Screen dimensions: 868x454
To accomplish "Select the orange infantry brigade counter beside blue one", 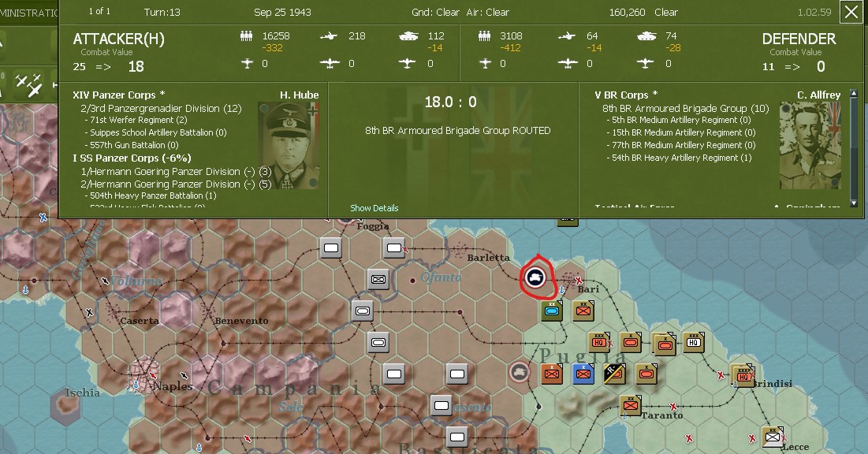I will (551, 374).
